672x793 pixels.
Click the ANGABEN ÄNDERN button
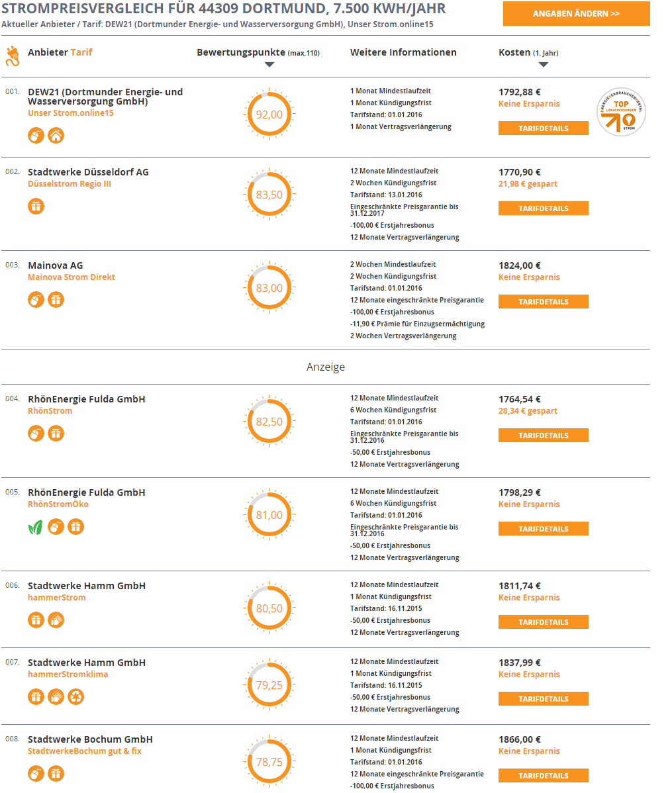click(577, 14)
